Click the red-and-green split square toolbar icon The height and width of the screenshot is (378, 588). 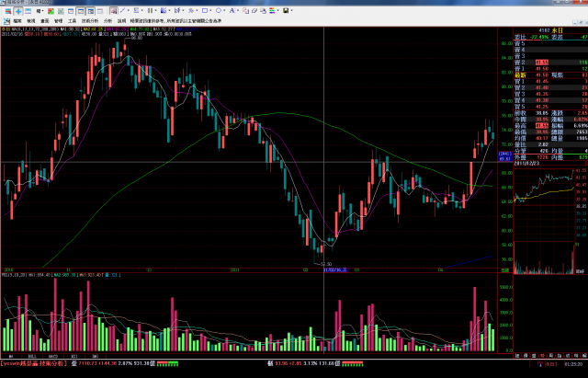[x=51, y=11]
